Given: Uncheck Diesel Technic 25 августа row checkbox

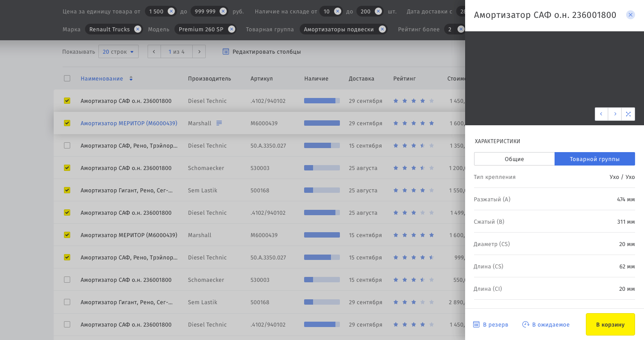Looking at the screenshot, I should pos(67,212).
